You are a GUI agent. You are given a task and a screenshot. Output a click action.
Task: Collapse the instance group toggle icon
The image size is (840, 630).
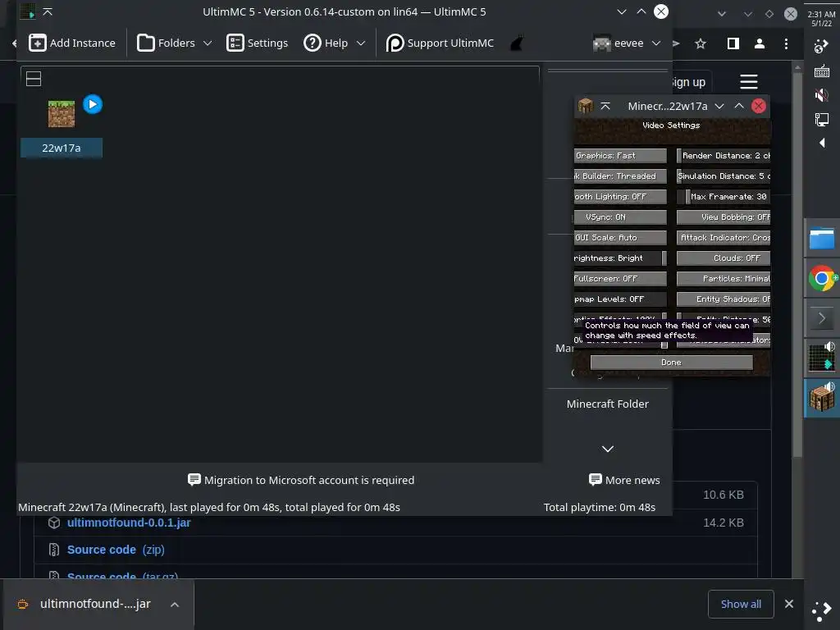pos(34,79)
